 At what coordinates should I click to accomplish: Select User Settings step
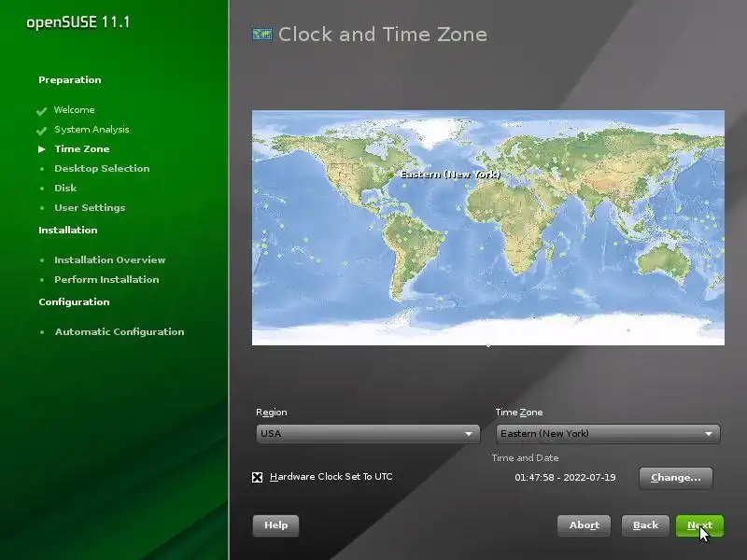[x=90, y=207]
